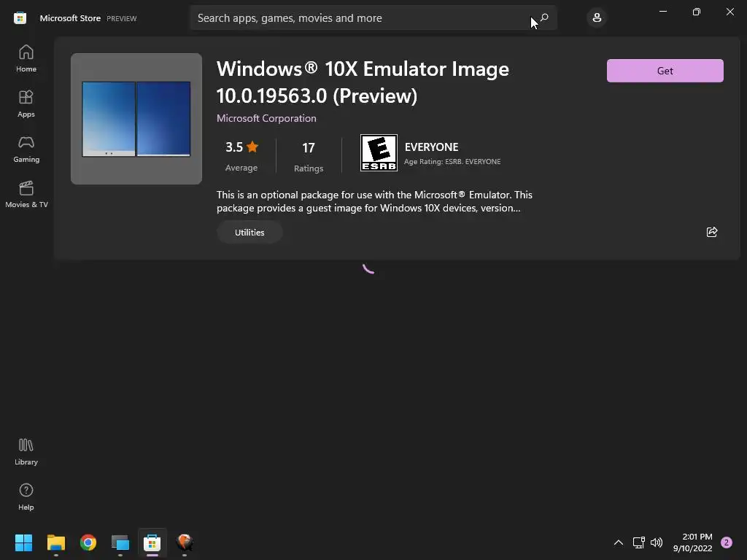Open the Windows Start menu
Image resolution: width=747 pixels, height=560 pixels.
coord(23,542)
